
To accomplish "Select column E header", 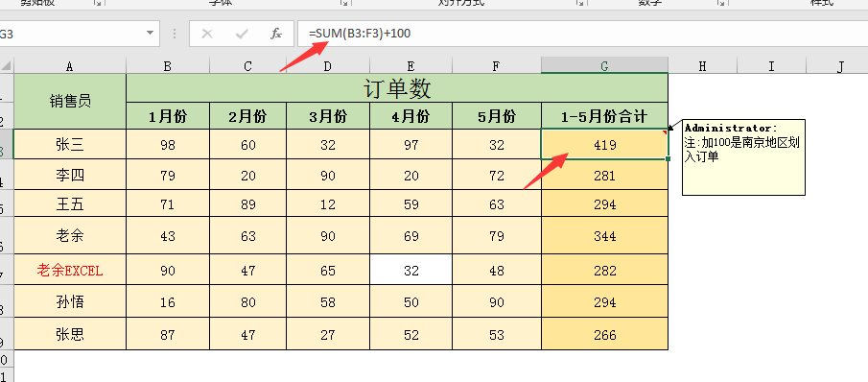I will tap(411, 66).
